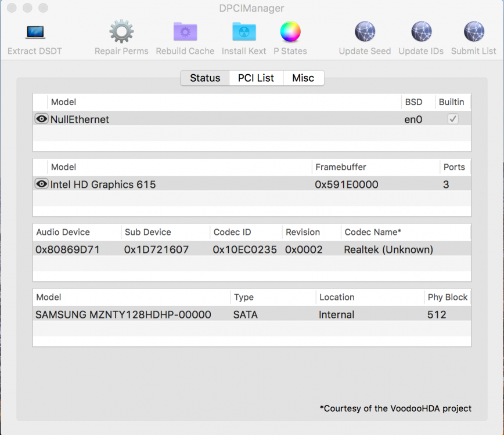Click the Ports column header

[x=454, y=167]
